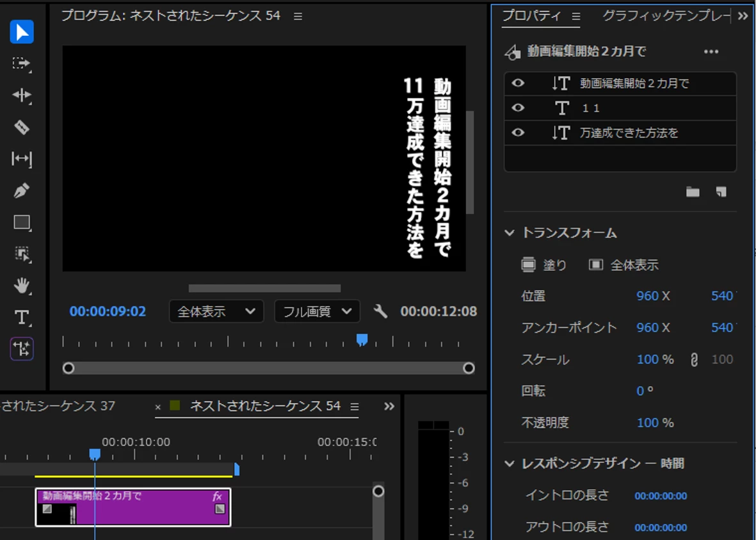Click the イントロの長さ timecode value

[x=661, y=496]
